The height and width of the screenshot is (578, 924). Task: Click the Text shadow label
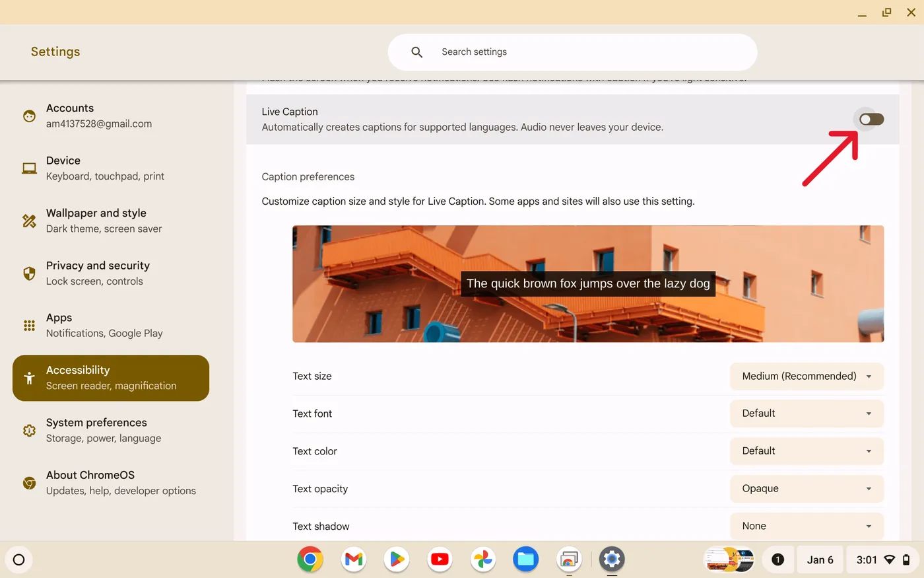point(321,526)
